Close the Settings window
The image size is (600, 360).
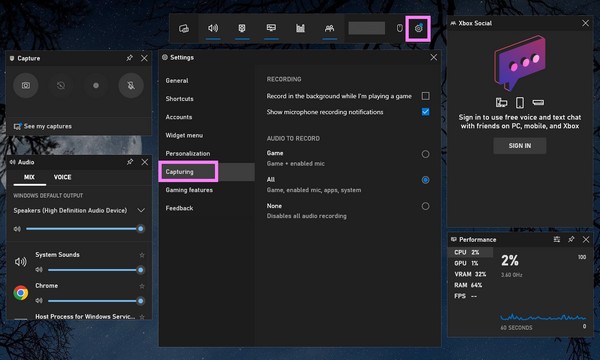click(434, 57)
